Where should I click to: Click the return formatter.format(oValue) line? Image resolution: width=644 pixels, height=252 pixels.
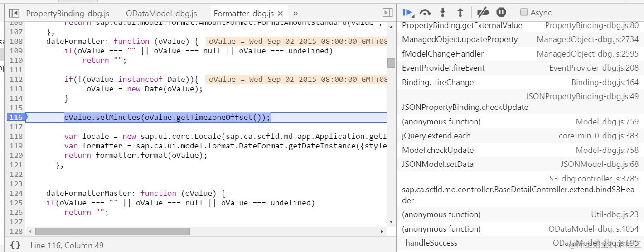point(136,156)
